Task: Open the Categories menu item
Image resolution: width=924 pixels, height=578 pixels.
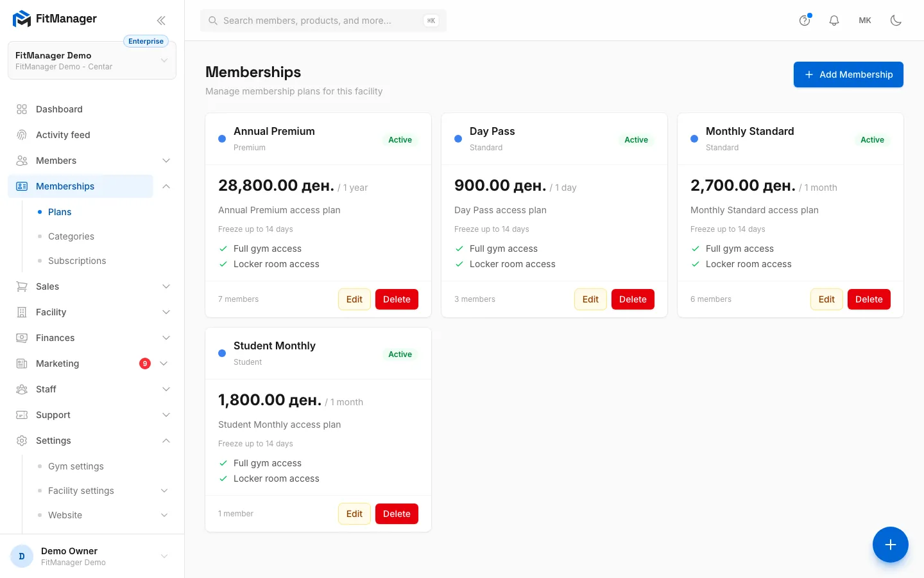Action: point(71,236)
